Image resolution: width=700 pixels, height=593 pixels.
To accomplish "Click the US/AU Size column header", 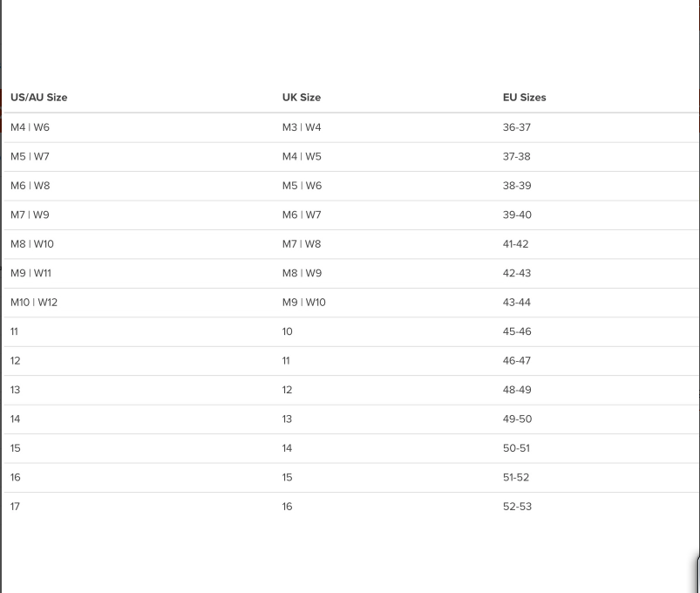I will [38, 98].
